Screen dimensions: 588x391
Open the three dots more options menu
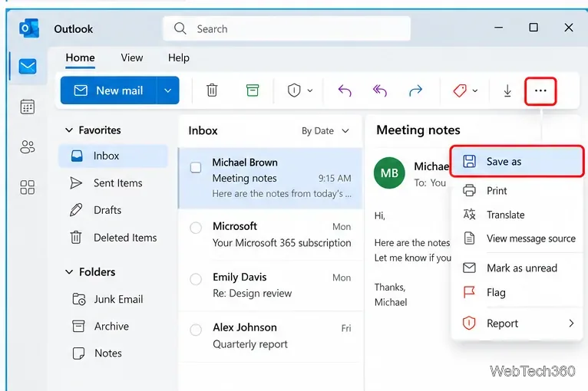pyautogui.click(x=540, y=90)
